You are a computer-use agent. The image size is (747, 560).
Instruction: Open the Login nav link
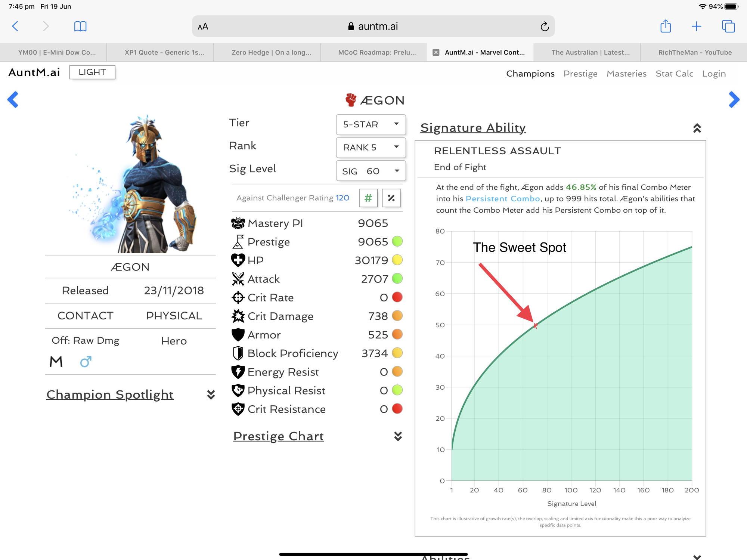pyautogui.click(x=714, y=74)
